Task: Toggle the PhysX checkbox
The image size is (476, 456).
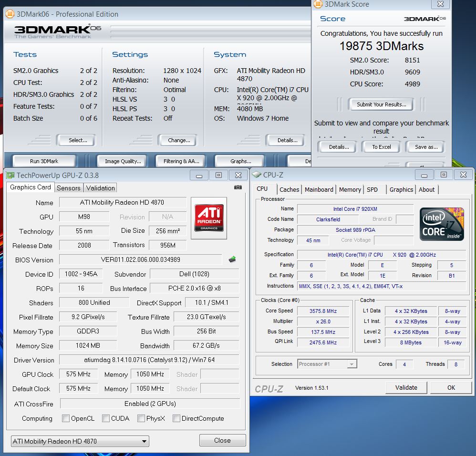Action: coord(141,418)
